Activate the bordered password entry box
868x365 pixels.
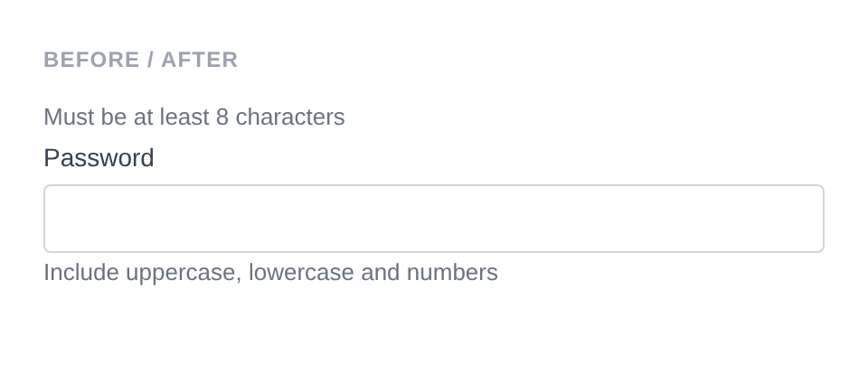tap(434, 219)
